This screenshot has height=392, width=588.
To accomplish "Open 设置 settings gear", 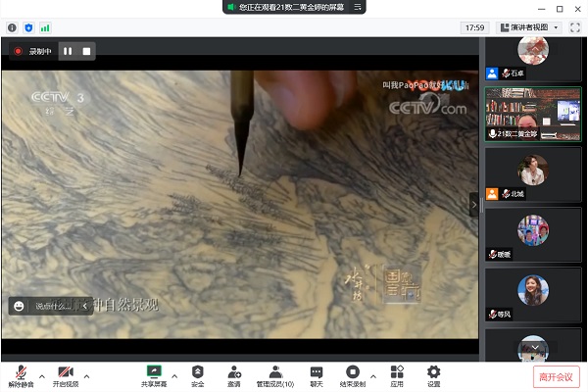I will pos(433,374).
